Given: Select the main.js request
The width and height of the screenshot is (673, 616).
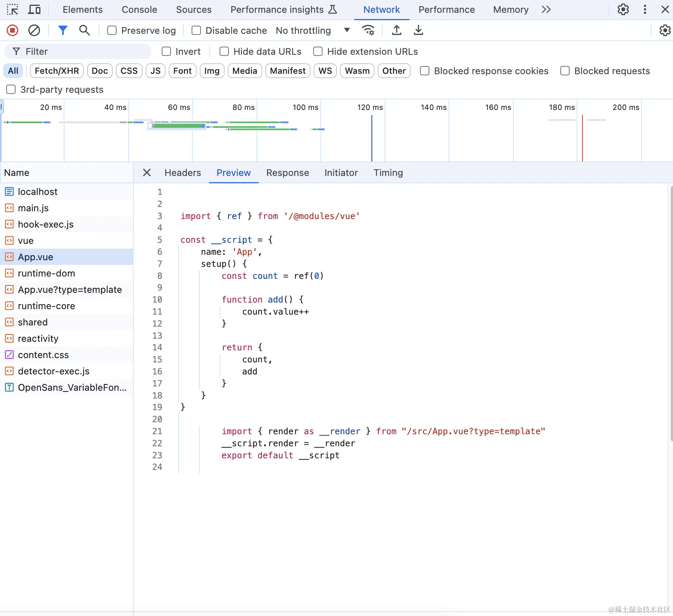Looking at the screenshot, I should 33,208.
